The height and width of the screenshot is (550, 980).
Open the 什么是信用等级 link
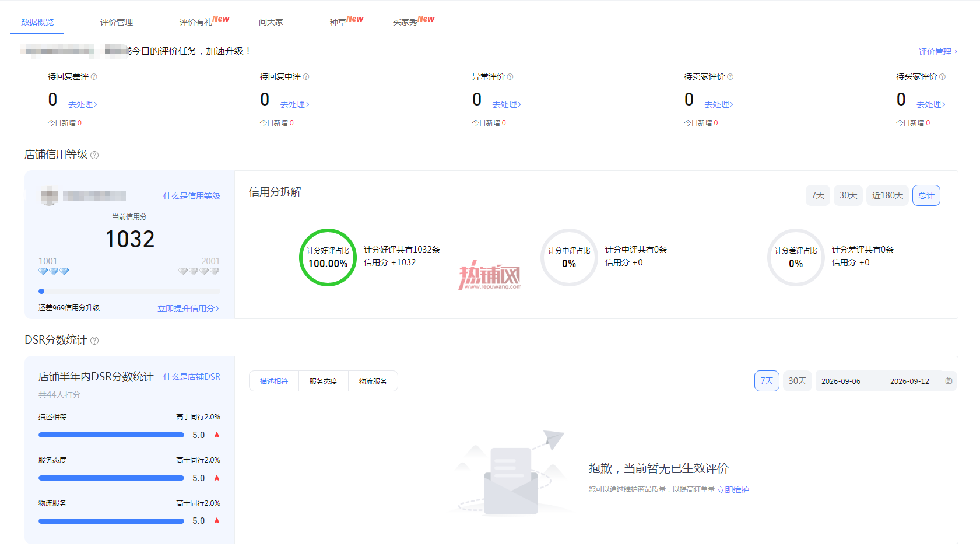[x=192, y=196]
